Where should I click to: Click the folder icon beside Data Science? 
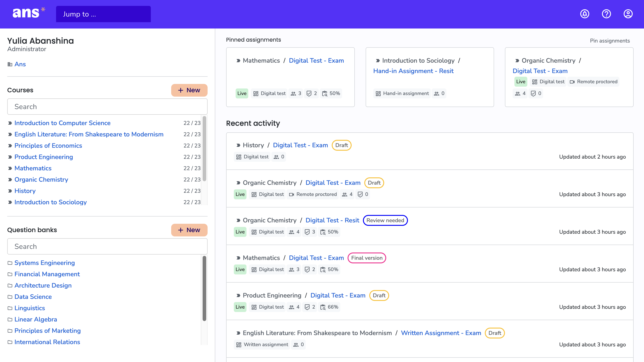pyautogui.click(x=10, y=297)
